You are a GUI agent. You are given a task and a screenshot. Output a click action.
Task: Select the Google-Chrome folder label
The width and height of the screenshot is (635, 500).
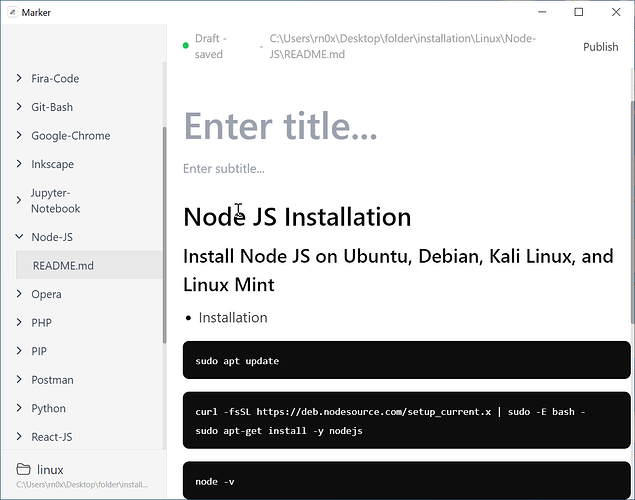pyautogui.click(x=71, y=136)
